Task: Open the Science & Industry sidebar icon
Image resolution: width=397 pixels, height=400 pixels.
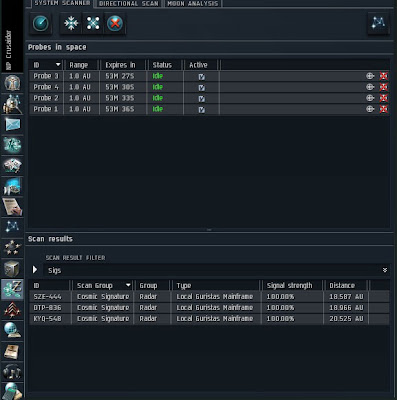Action: pyautogui.click(x=12, y=186)
